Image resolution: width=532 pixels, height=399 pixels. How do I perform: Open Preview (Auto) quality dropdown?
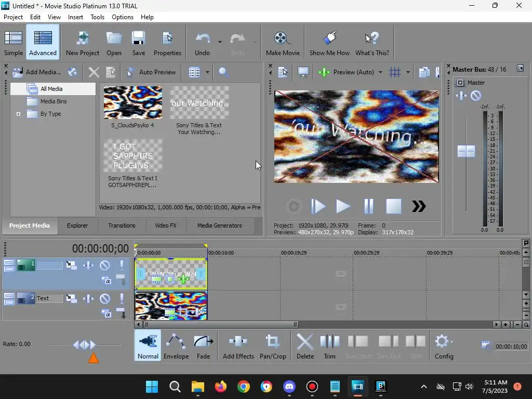coord(380,72)
